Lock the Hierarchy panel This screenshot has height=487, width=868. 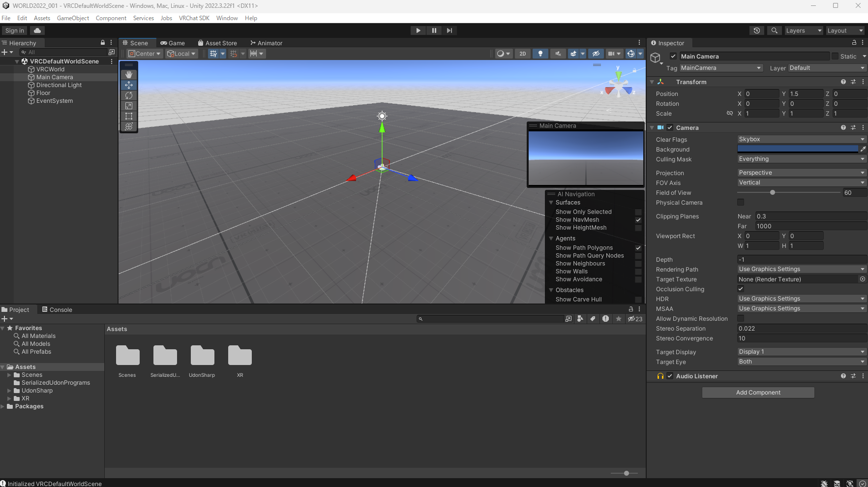tap(103, 43)
